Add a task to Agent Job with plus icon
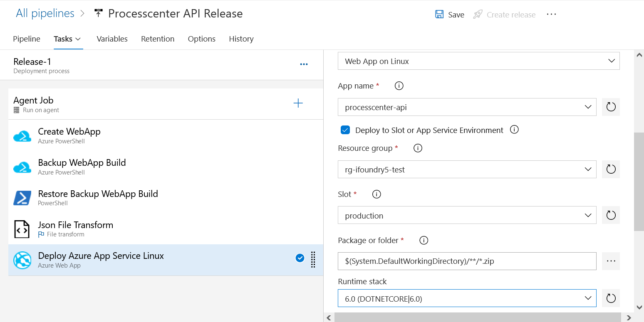 (298, 103)
